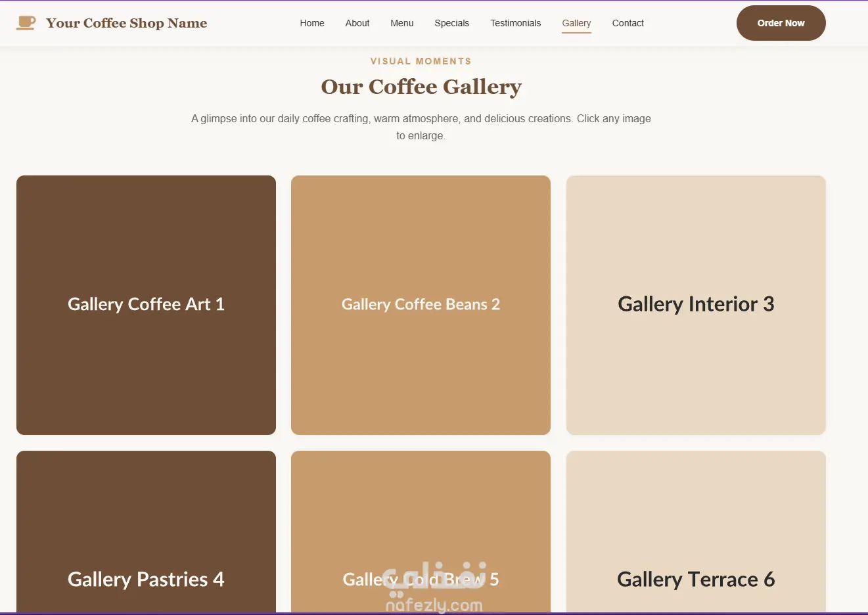This screenshot has height=615, width=868.
Task: Click the Your Coffee Shop Name title
Action: click(127, 23)
